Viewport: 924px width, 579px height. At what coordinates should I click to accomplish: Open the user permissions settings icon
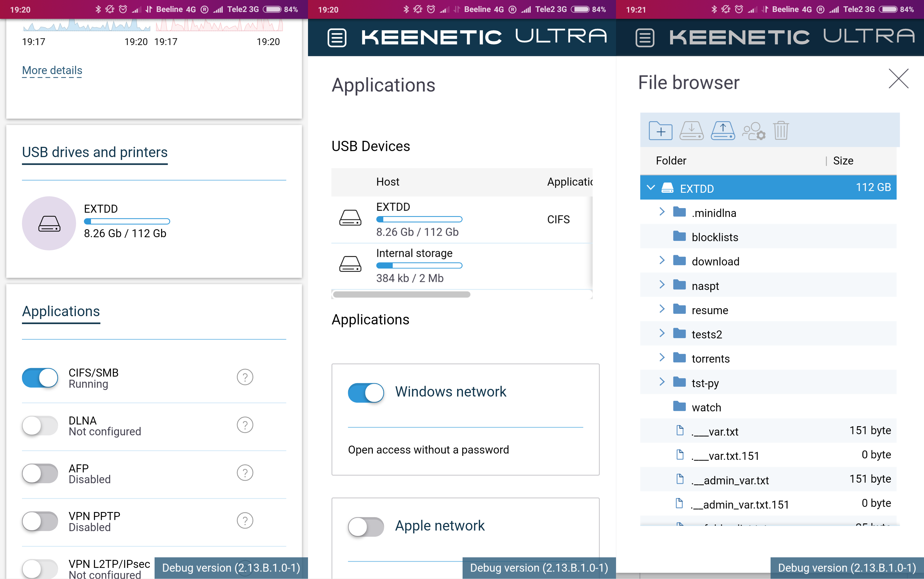pos(753,131)
